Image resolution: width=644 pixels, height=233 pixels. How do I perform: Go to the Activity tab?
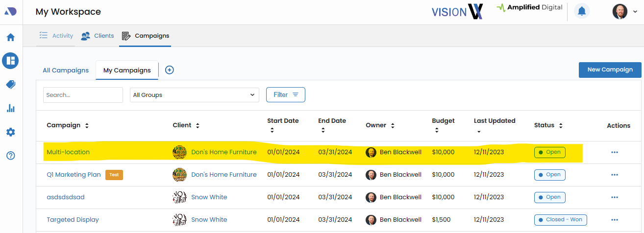56,36
